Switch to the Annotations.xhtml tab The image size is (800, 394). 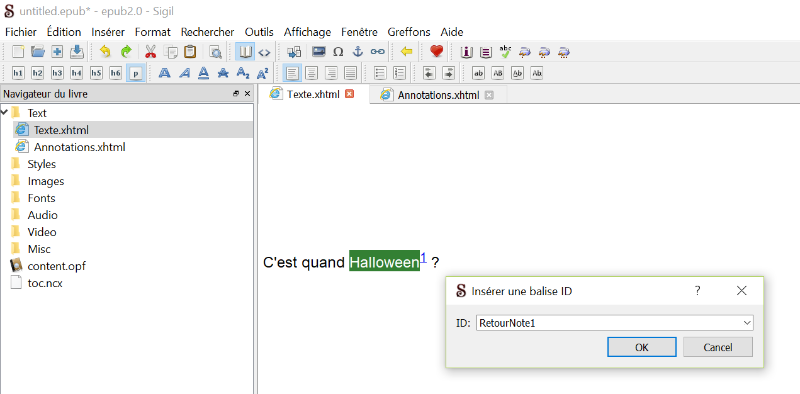[438, 95]
